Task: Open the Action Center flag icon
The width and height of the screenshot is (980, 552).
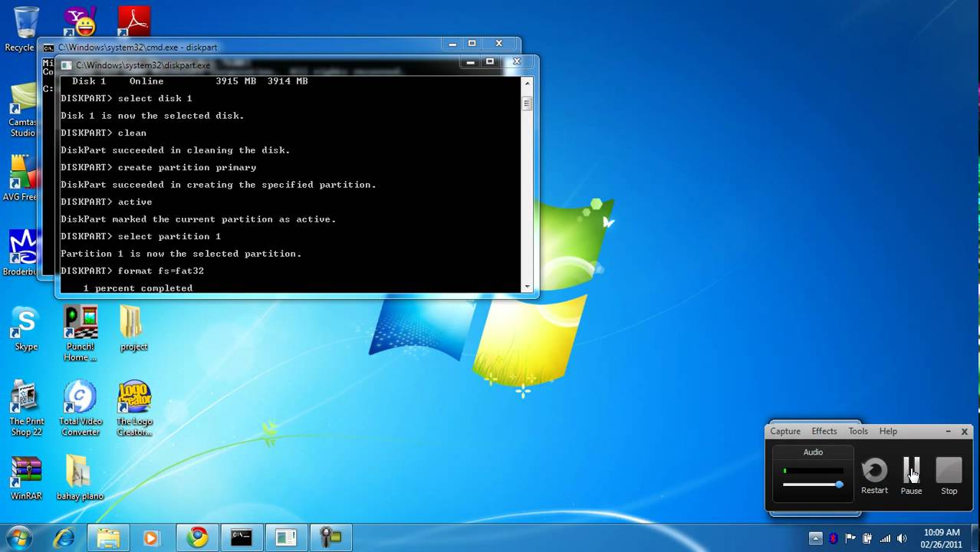Action: click(x=850, y=538)
